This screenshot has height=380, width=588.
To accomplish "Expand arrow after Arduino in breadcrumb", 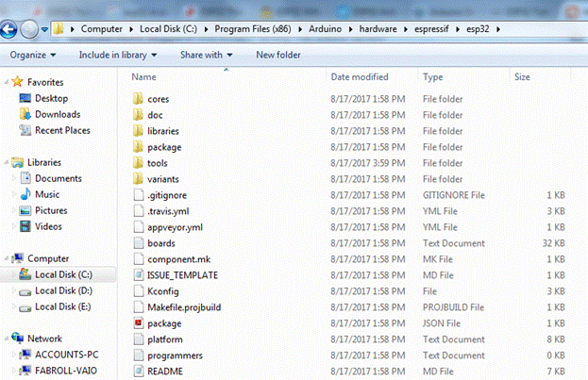I will click(x=350, y=29).
